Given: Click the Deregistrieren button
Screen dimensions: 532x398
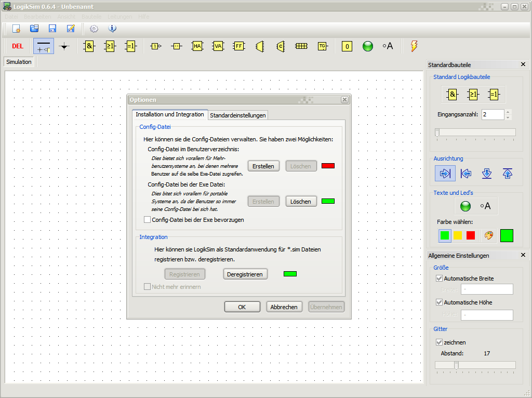Looking at the screenshot, I should pyautogui.click(x=245, y=274).
